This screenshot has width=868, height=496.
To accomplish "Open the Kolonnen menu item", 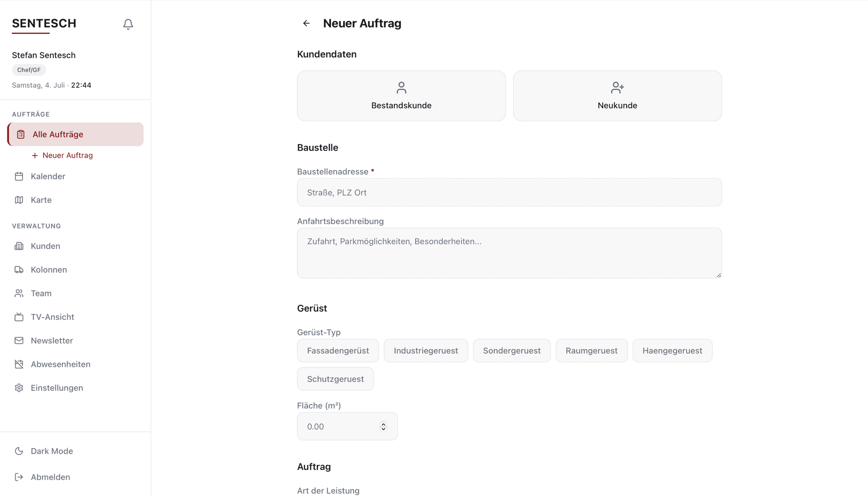I will [76, 270].
